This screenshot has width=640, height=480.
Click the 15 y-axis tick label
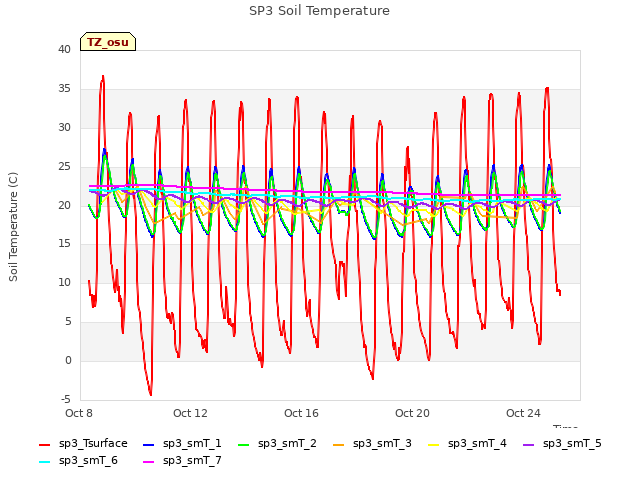[x=64, y=244]
